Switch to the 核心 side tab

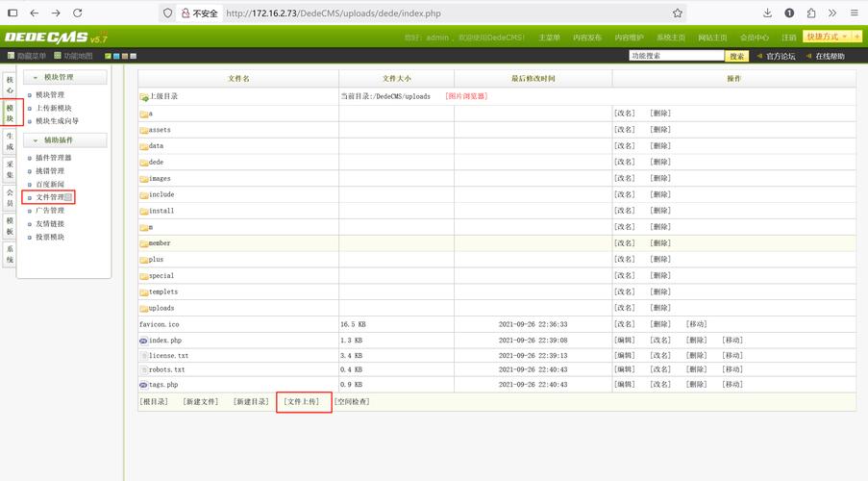(x=10, y=84)
